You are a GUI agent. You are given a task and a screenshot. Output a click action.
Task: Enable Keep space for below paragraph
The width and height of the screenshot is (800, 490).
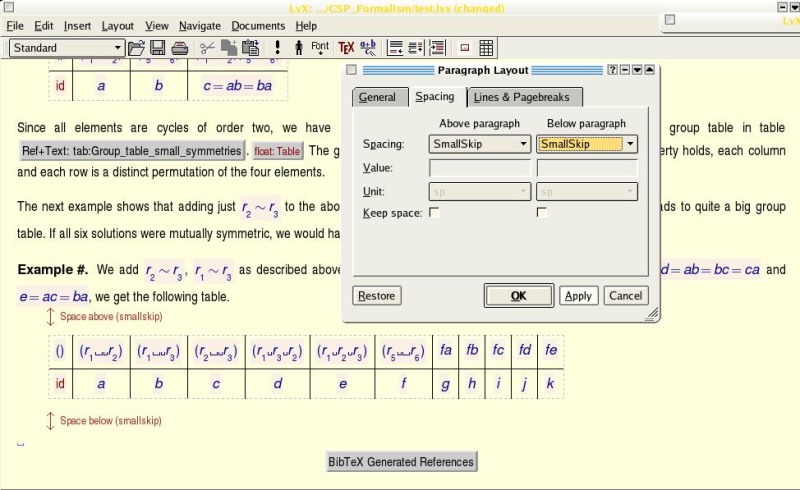pyautogui.click(x=542, y=212)
